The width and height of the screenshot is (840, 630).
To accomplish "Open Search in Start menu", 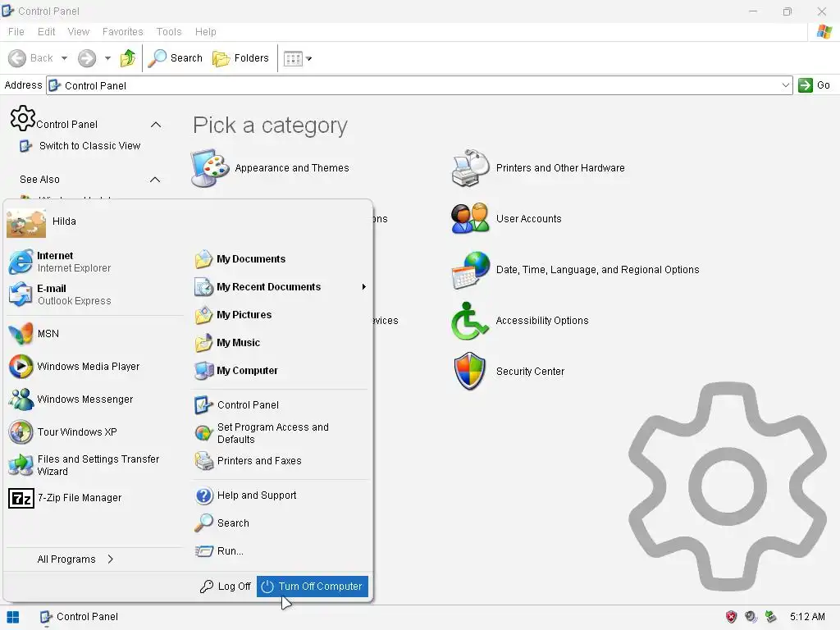I will [x=221, y=523].
